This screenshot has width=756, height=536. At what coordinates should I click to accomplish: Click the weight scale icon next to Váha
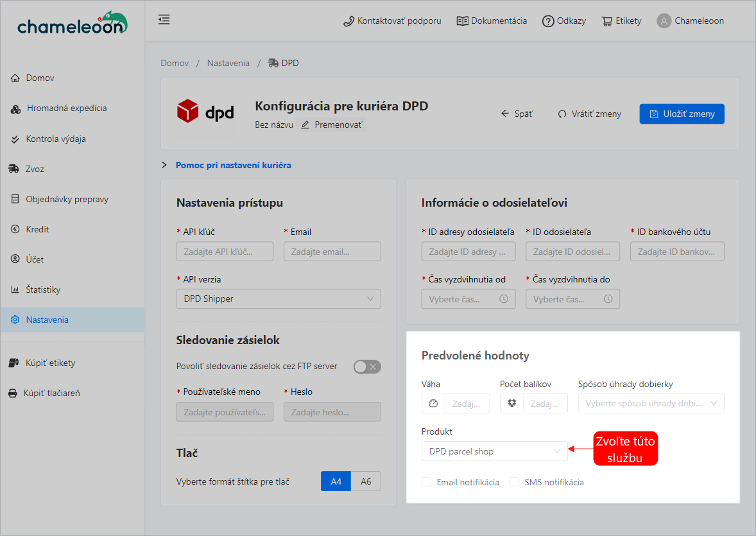point(433,403)
